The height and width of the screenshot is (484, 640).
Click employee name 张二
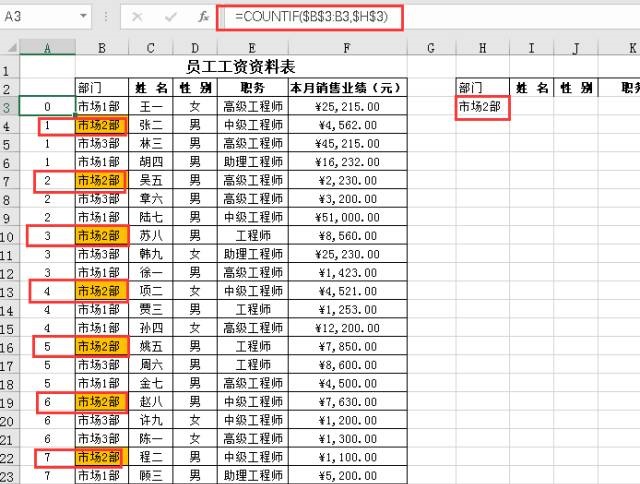coord(151,125)
